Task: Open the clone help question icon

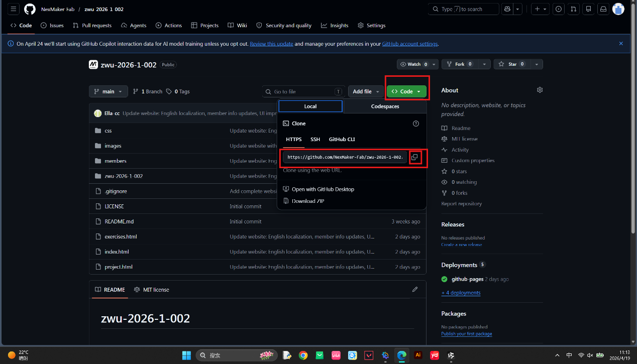Action: point(415,124)
